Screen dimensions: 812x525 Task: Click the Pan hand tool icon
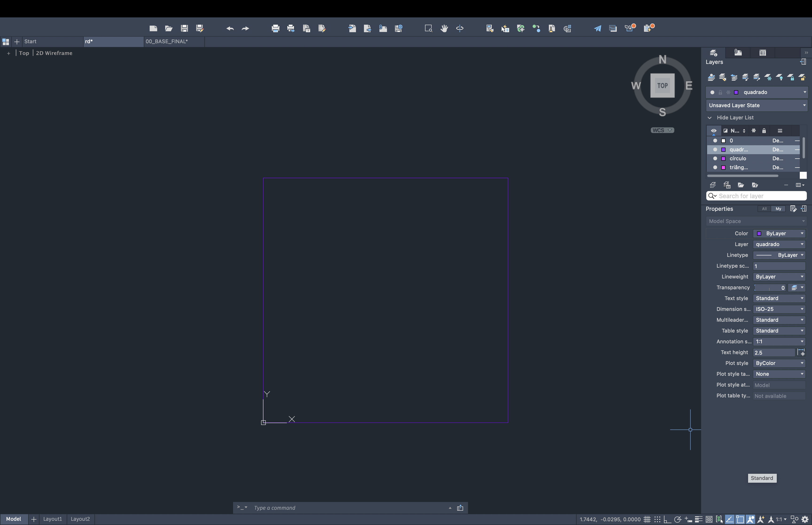tap(444, 28)
